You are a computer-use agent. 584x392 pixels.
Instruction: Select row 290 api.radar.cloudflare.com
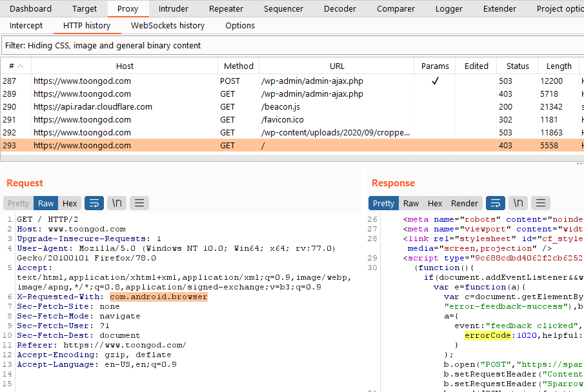(292, 107)
